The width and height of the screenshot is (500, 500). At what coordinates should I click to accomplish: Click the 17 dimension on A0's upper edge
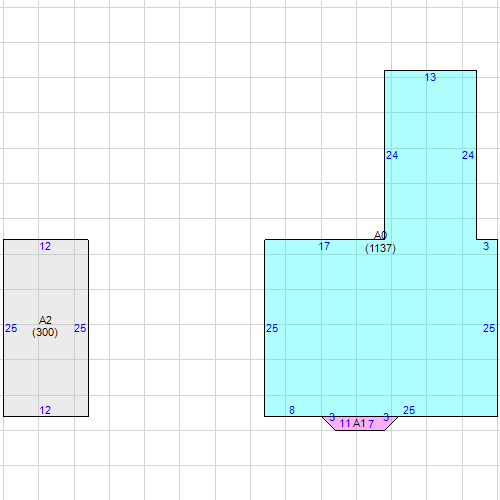[324, 246]
